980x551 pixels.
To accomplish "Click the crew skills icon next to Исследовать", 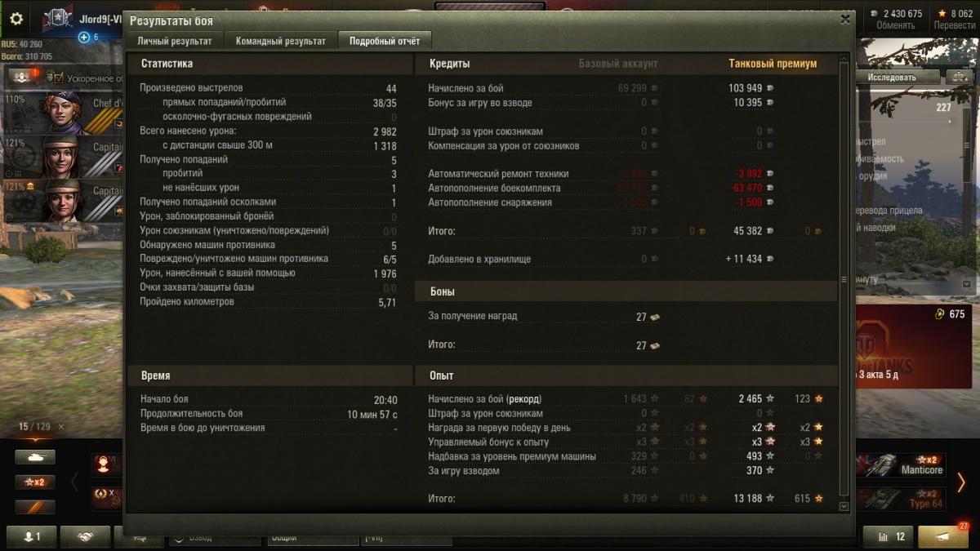I will [960, 77].
